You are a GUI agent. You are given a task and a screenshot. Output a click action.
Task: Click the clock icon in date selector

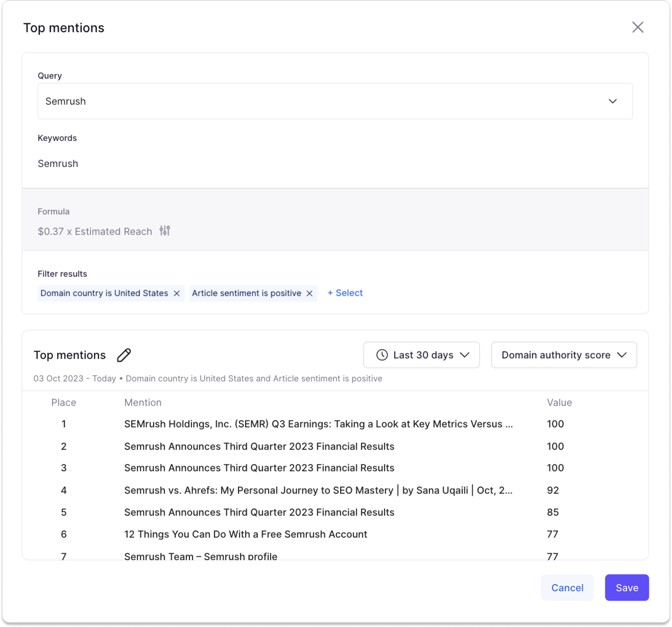[382, 355]
